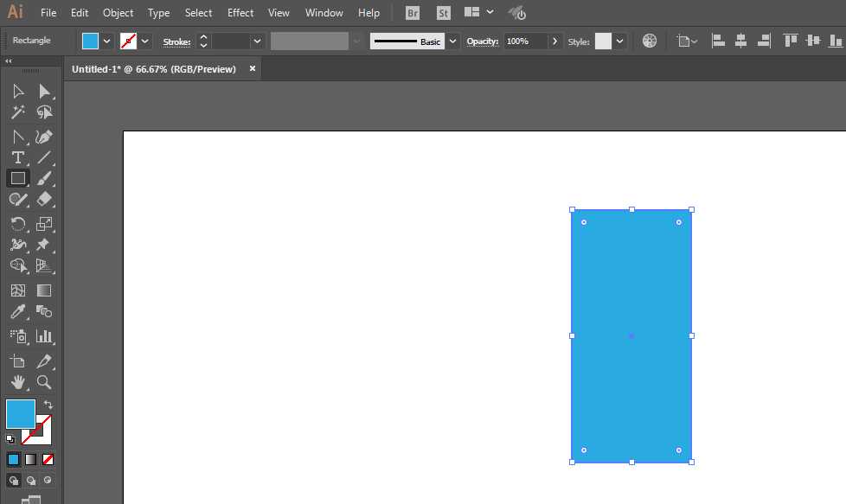Open the Stroke panel via Stroke label
Screen dimensions: 846x504
[x=177, y=41]
